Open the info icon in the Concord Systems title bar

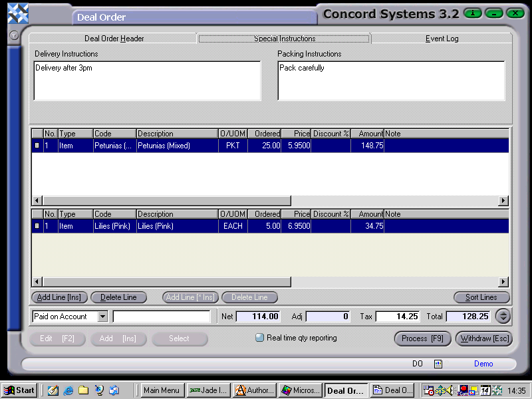coord(472,13)
